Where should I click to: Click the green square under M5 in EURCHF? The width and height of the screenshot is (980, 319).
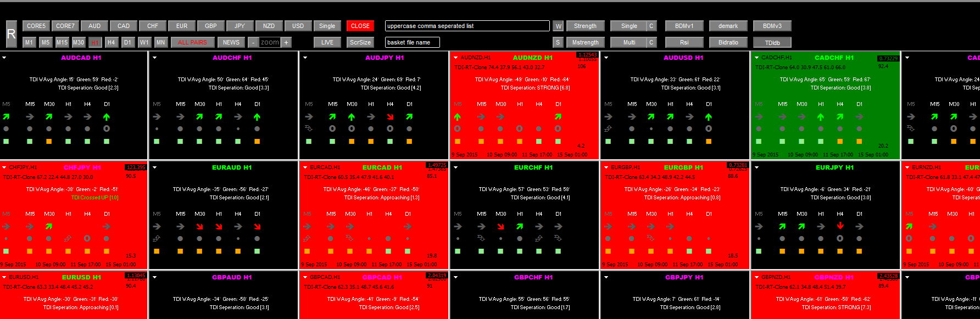tap(458, 251)
